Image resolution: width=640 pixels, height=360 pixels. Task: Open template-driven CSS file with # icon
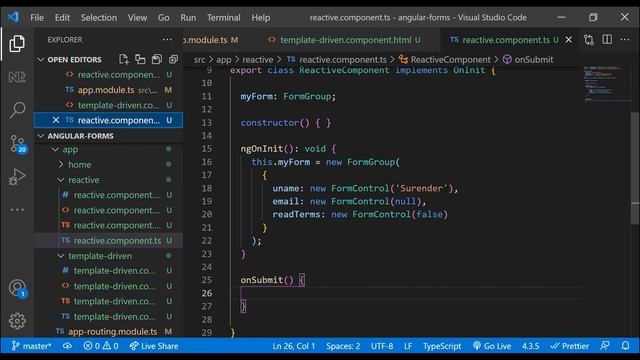109,271
